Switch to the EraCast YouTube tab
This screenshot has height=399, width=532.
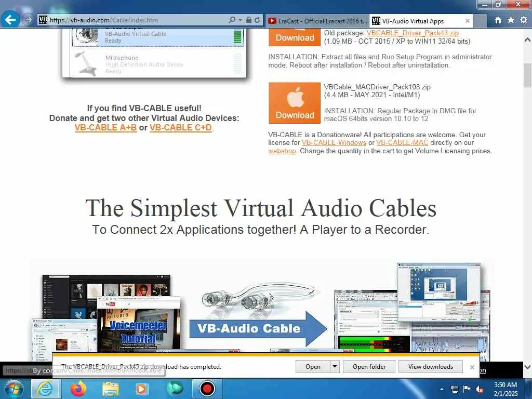click(x=317, y=21)
